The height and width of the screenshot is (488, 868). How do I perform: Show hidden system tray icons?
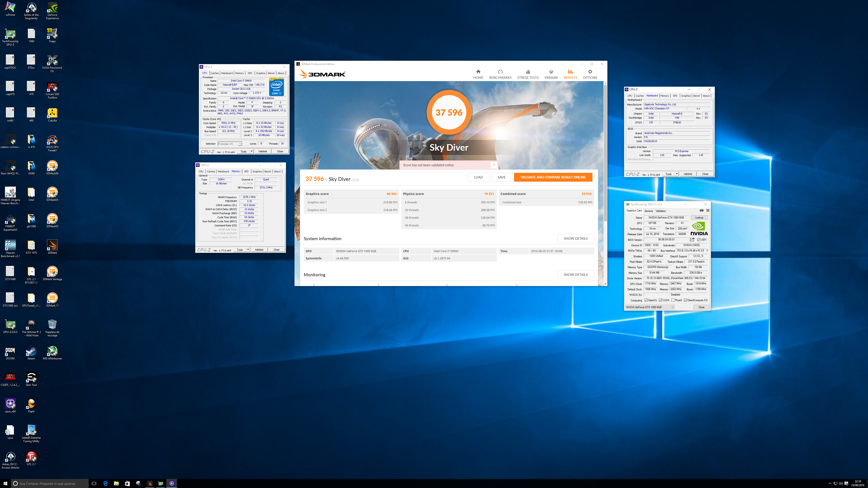[x=830, y=483]
